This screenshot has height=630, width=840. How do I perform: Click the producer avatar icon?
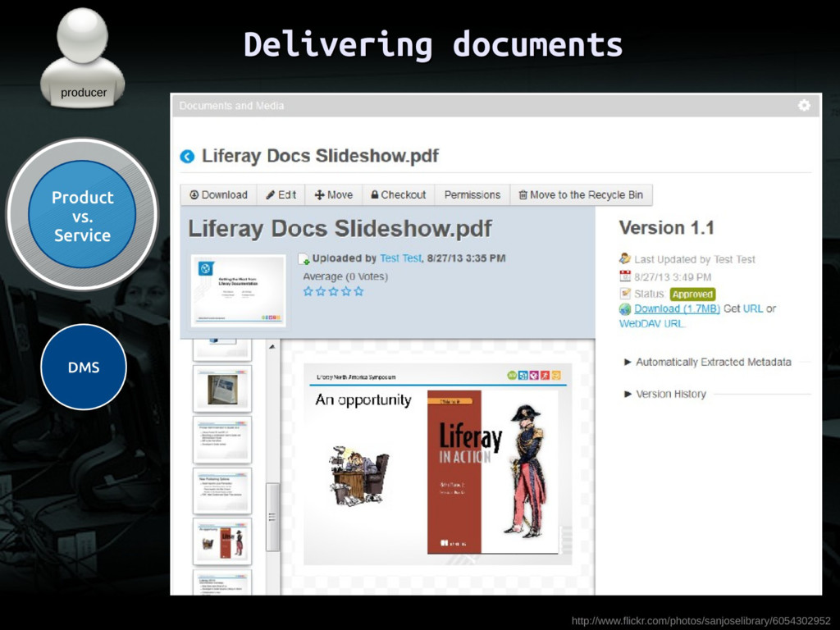tap(83, 58)
